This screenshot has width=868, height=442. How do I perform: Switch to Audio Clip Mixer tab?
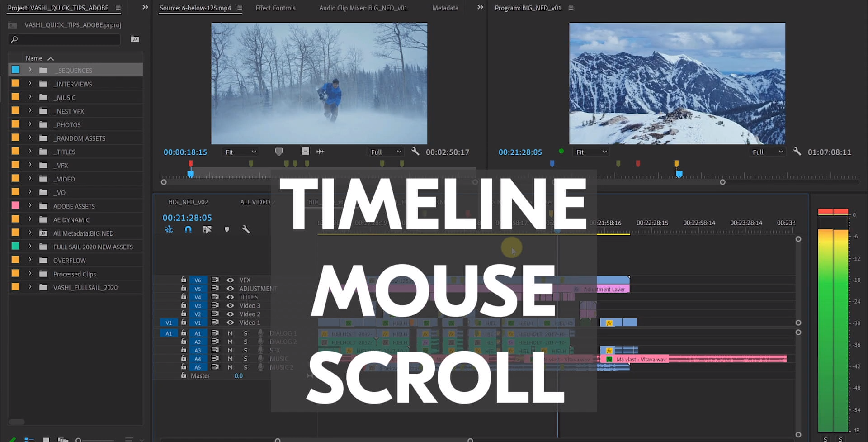(x=363, y=8)
